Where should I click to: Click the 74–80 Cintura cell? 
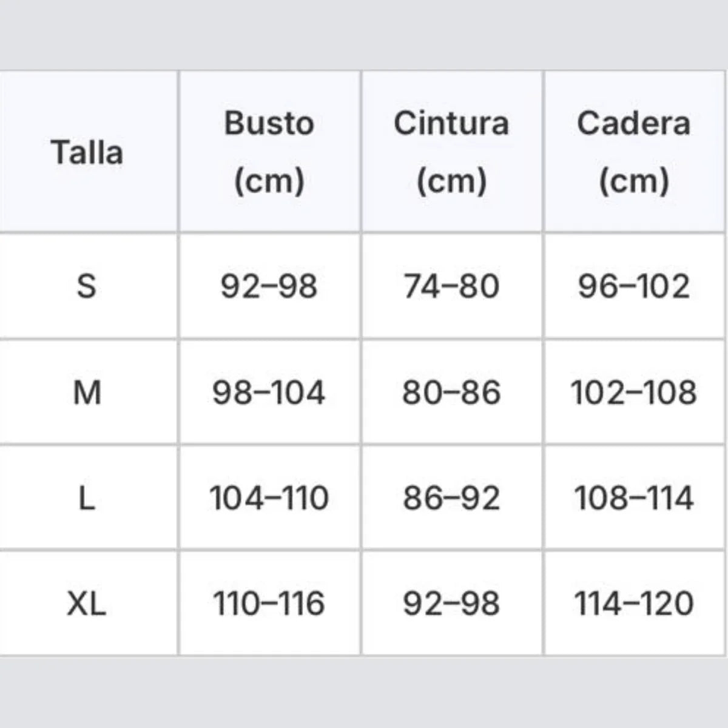pyautogui.click(x=451, y=286)
